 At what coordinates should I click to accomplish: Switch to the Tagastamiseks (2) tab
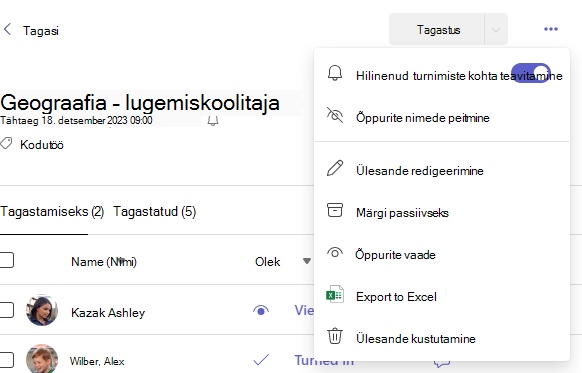(52, 212)
